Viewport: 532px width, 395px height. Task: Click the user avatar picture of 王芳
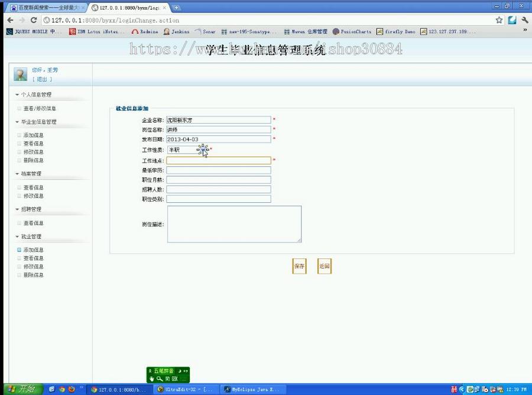(20, 74)
